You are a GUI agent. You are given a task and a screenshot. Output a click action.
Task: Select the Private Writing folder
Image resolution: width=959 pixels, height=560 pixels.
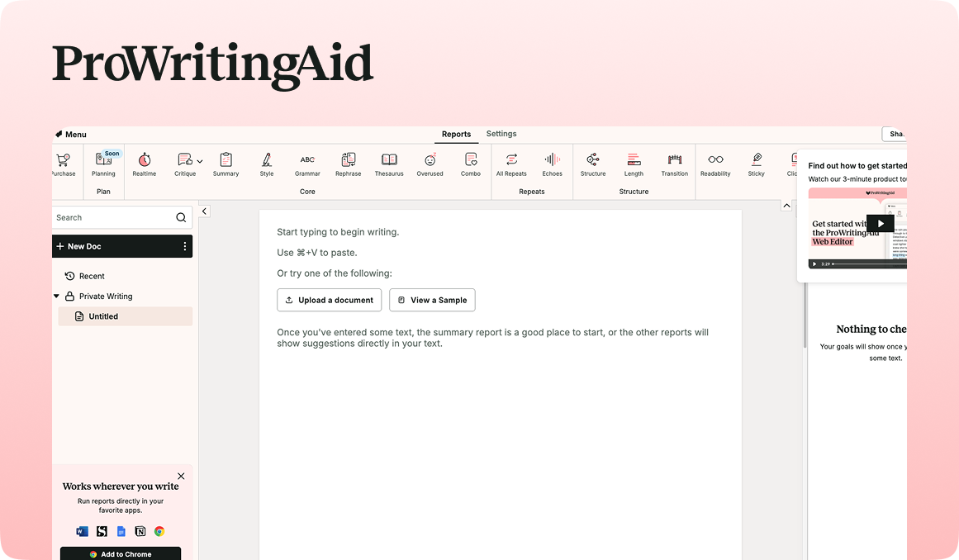(x=99, y=296)
